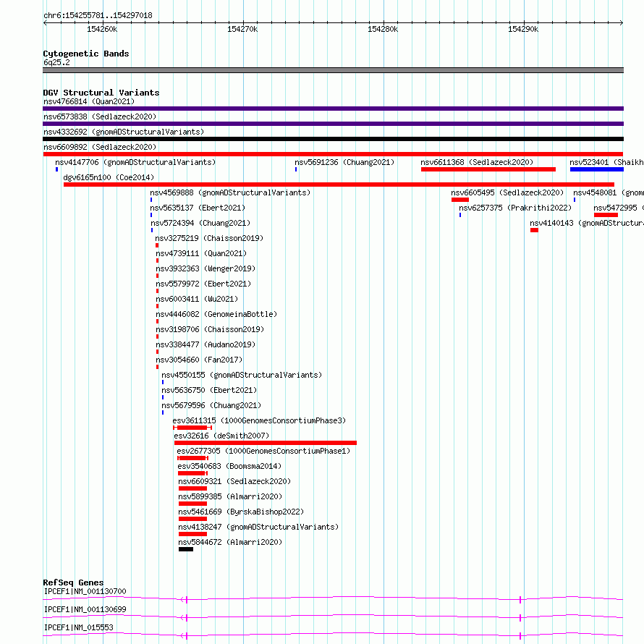Click the 154270k ruler position label
Image resolution: width=644 pixels, height=644 pixels.
pyautogui.click(x=242, y=29)
